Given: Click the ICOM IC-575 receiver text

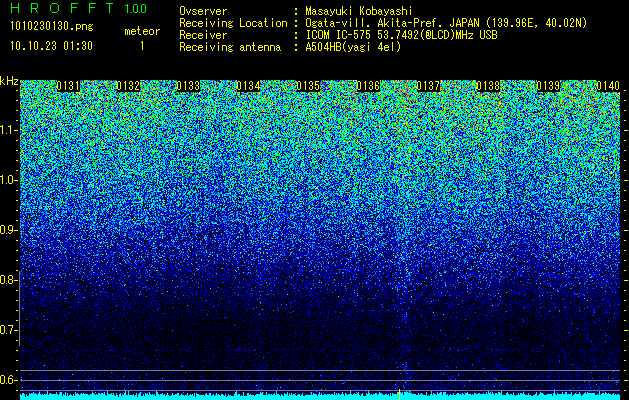Looking at the screenshot, I should click(x=401, y=35).
